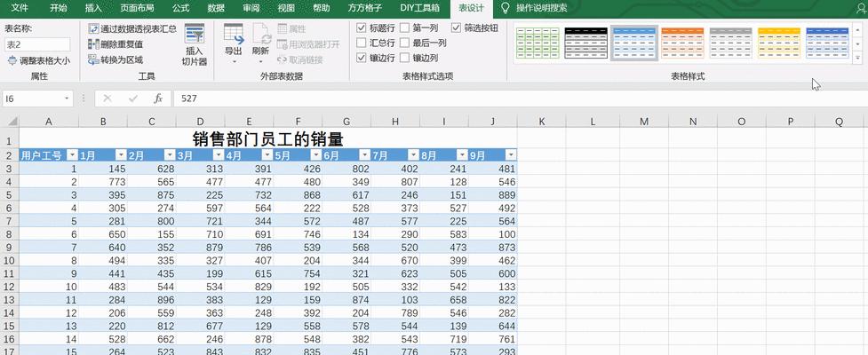Switch to the Page Layout (页面布局) tab

click(137, 8)
